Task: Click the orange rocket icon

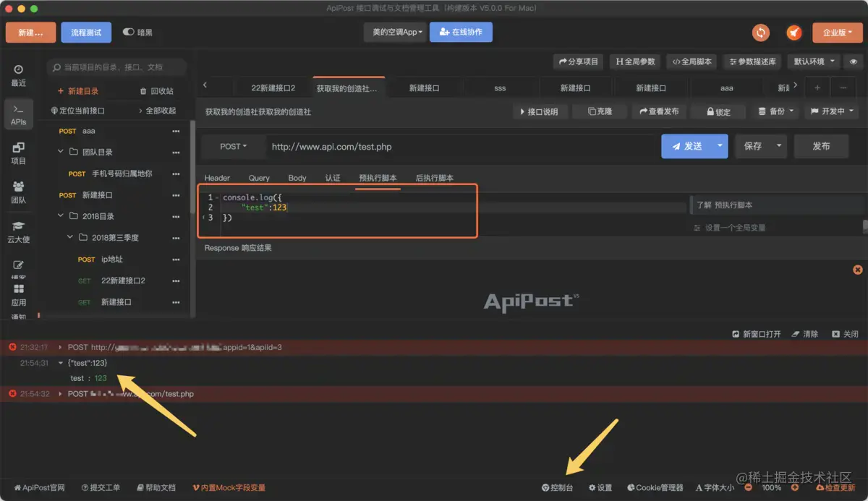Action: 794,33
